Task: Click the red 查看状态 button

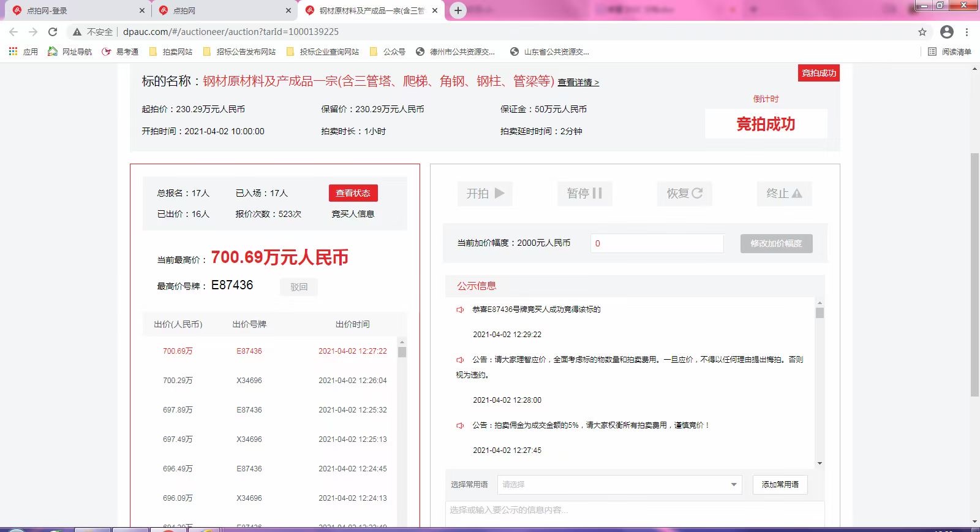Action: coord(353,193)
